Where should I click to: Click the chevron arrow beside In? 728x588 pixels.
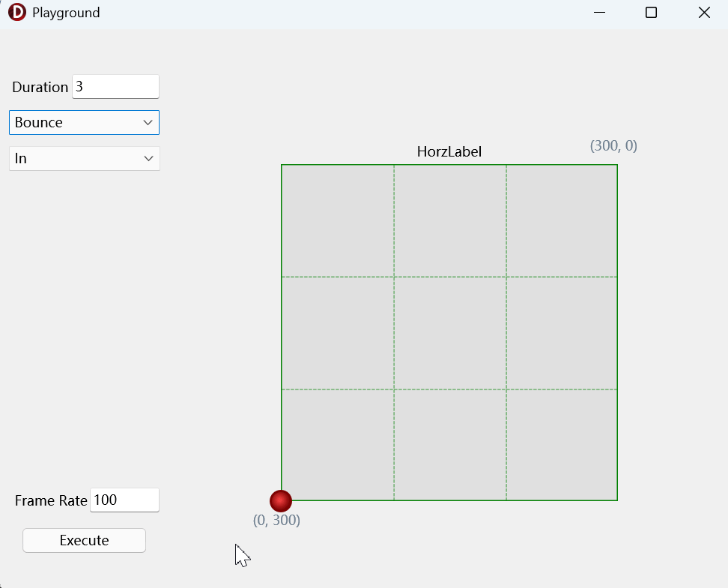click(148, 158)
